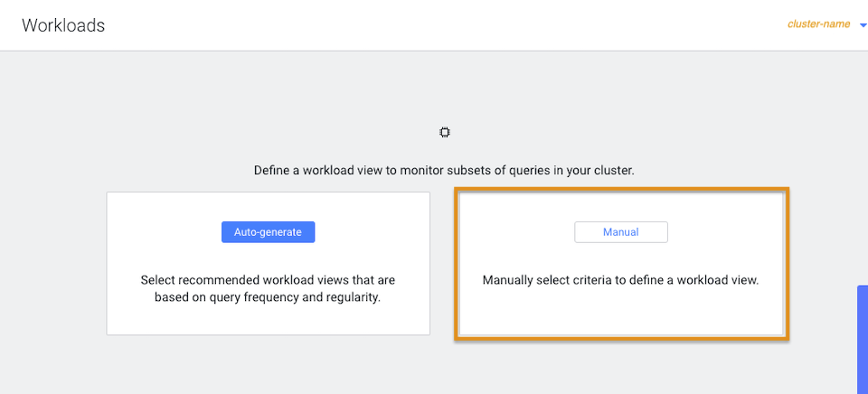868x394 pixels.
Task: Click blank white space below Auto-generate description
Action: tap(268, 320)
